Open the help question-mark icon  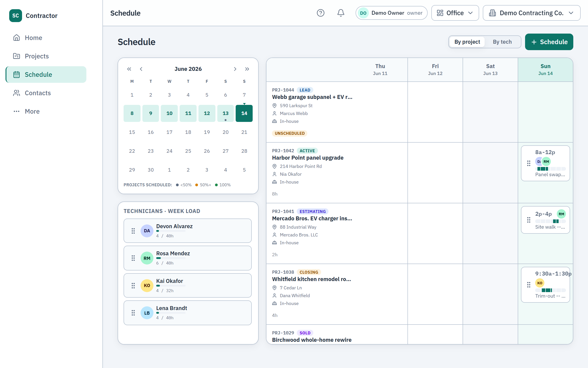click(320, 13)
